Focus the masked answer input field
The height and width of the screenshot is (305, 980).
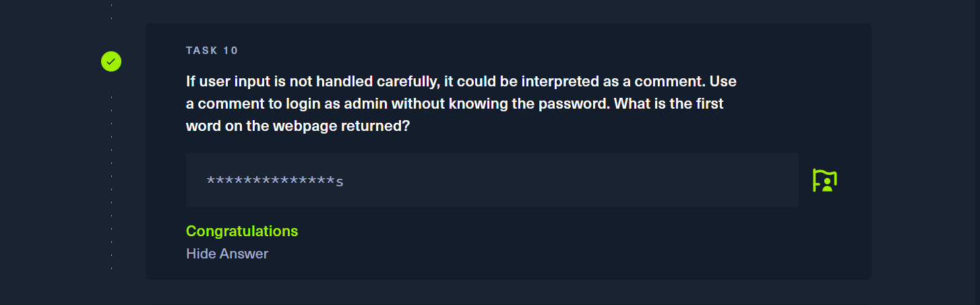click(492, 179)
